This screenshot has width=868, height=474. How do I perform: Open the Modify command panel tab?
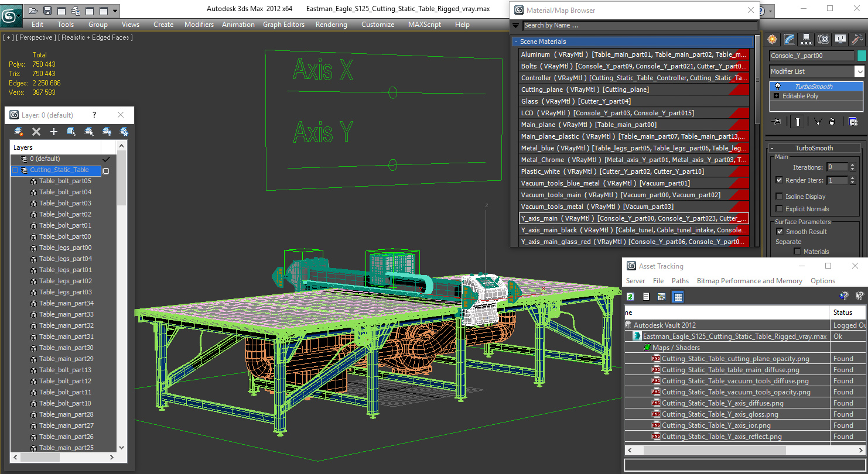pos(790,39)
